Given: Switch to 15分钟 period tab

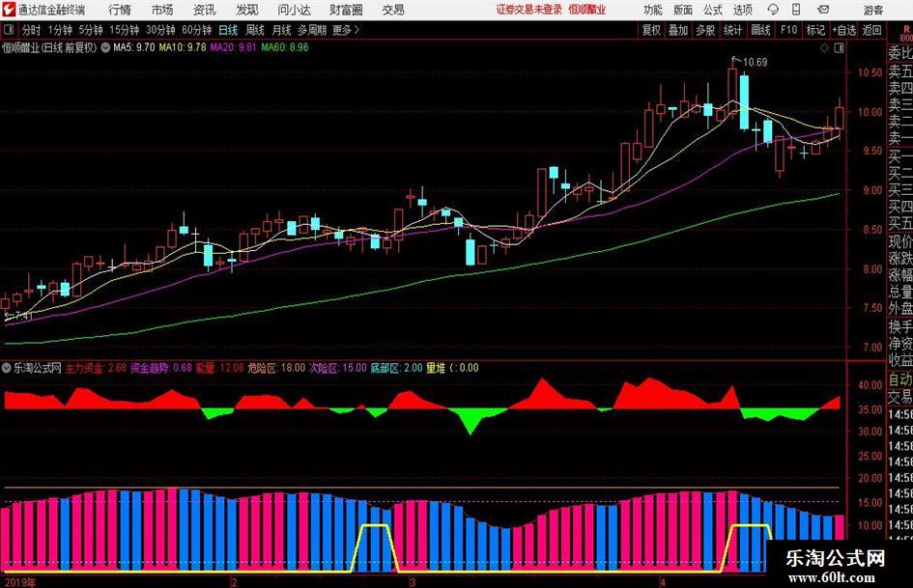Looking at the screenshot, I should [x=124, y=30].
